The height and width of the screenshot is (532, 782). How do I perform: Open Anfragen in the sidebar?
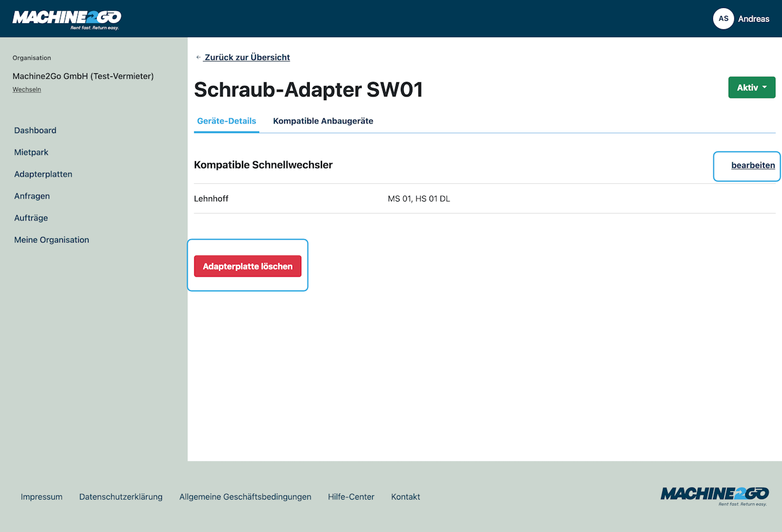click(32, 196)
